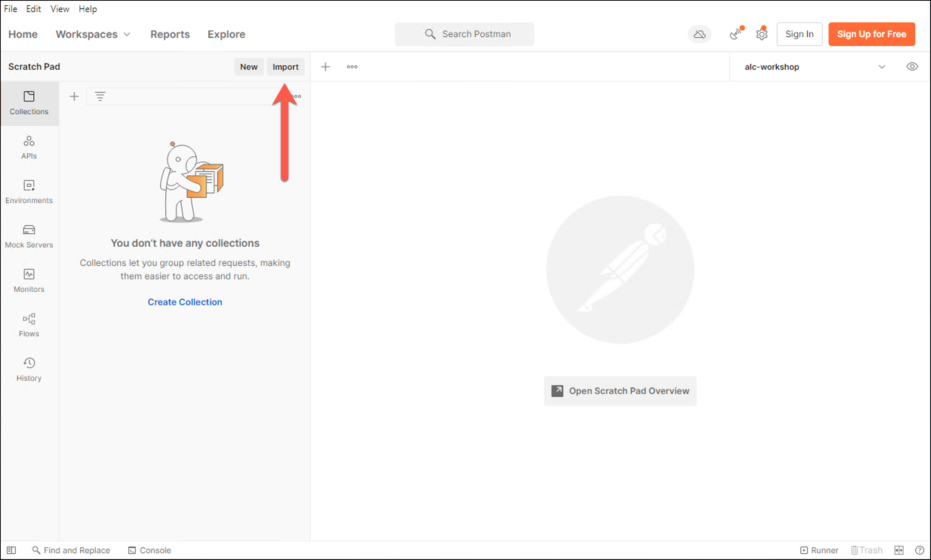Click the settings gear icon
Viewport: 931px width, 560px height.
(762, 34)
